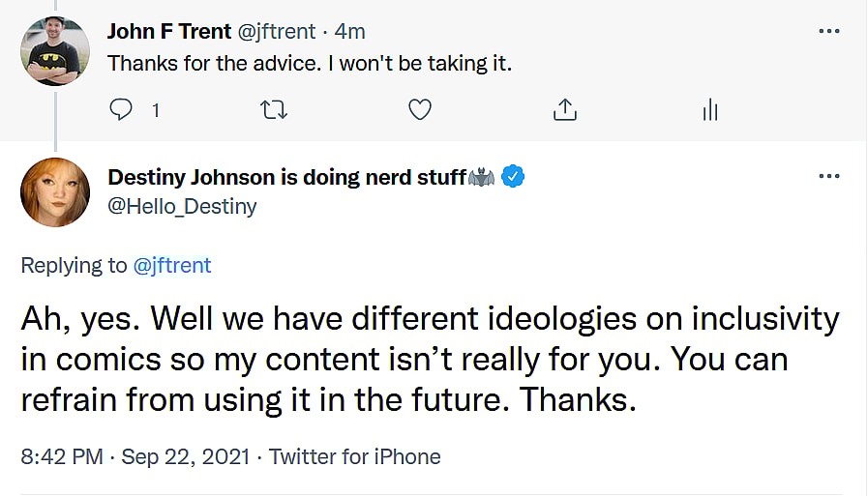Screen dimensions: 868x496
Task: Open more options on John F Trent's tweet
Action: 828,31
